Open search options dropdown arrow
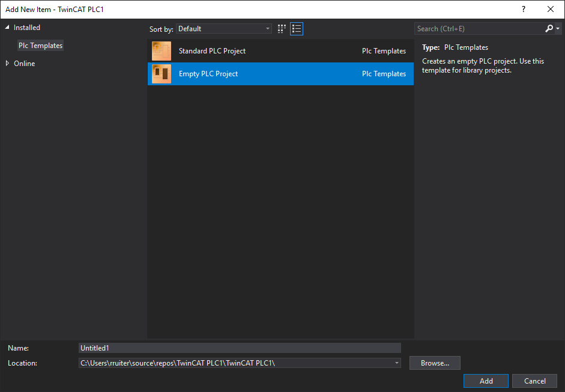 point(558,29)
